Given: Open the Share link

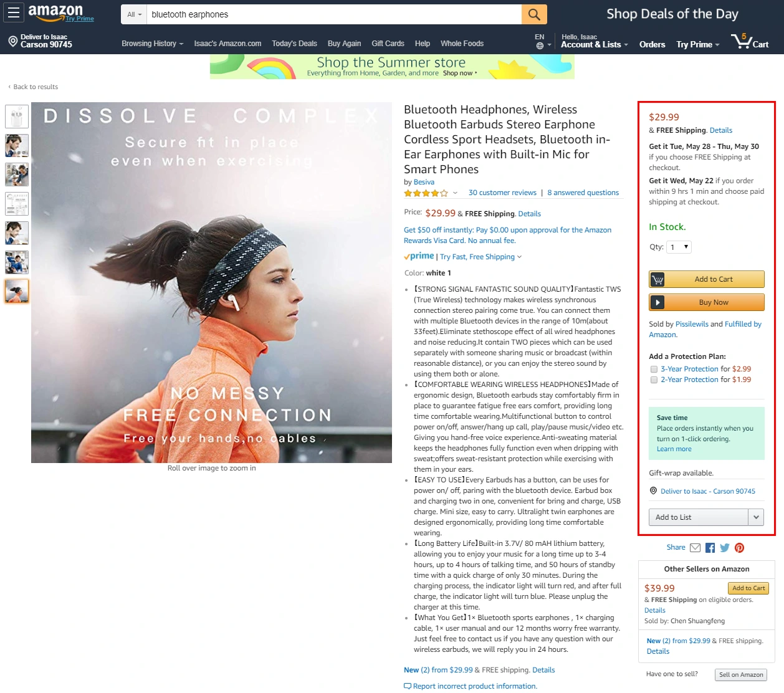Looking at the screenshot, I should click(676, 547).
